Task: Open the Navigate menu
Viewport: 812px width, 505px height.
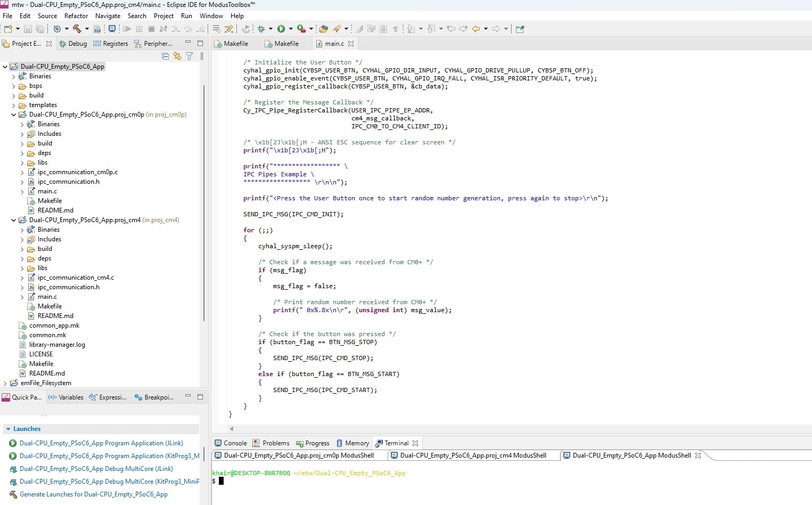Action: pos(108,16)
